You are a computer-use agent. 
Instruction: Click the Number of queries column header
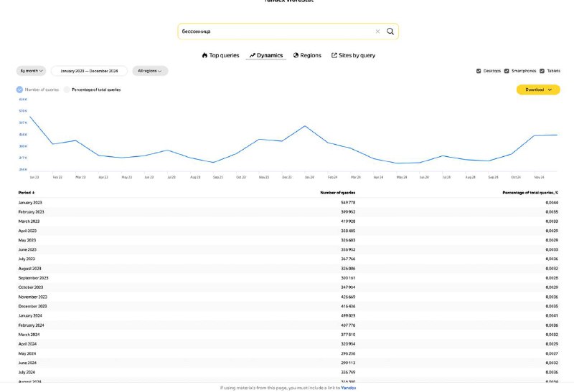coord(337,193)
